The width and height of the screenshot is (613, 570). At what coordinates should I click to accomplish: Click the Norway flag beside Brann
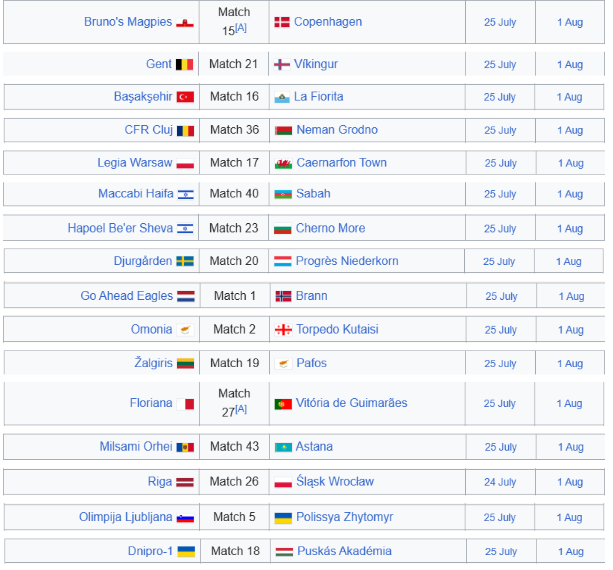point(283,296)
